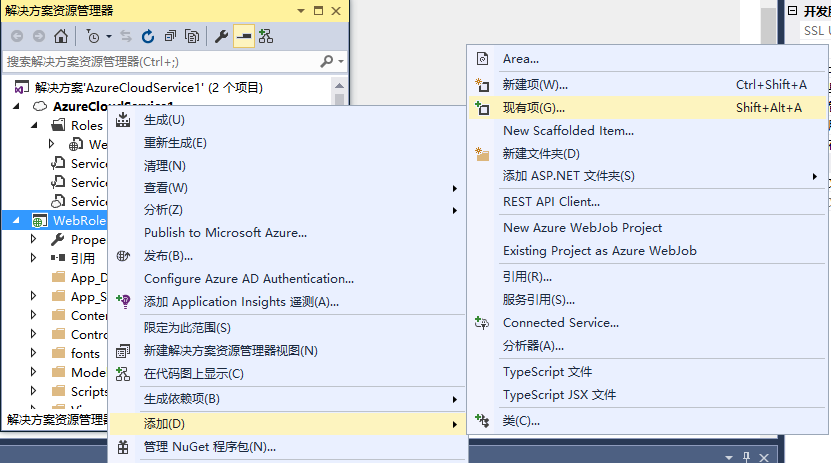The image size is (831, 463).
Task: Open the 添加(D) submenu
Action: (x=286, y=424)
